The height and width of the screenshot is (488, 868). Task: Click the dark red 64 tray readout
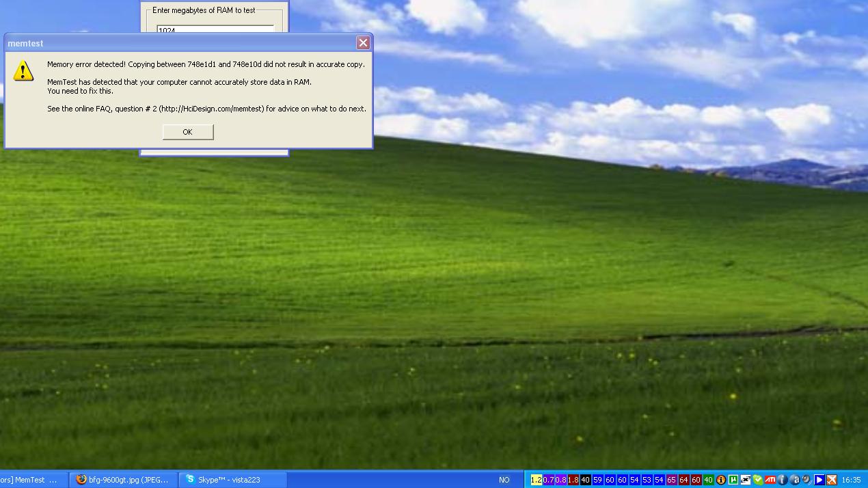pyautogui.click(x=683, y=480)
